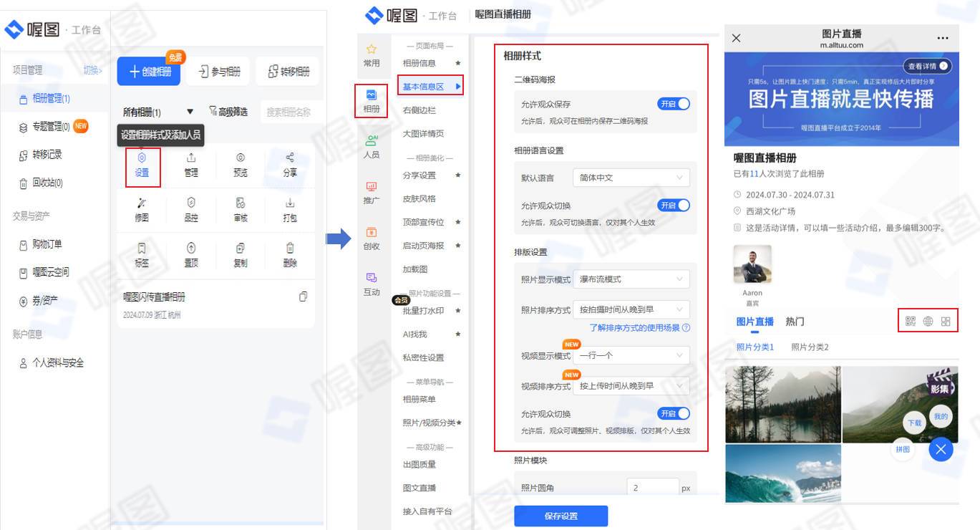This screenshot has height=530, width=980.
Task: Expand the 所有相册 dropdown arrow
Action: click(x=190, y=112)
